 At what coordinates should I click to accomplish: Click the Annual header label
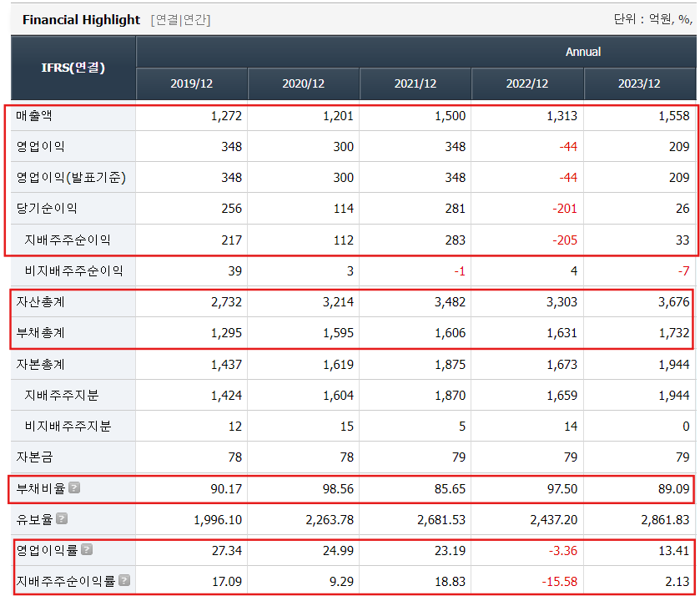point(583,52)
